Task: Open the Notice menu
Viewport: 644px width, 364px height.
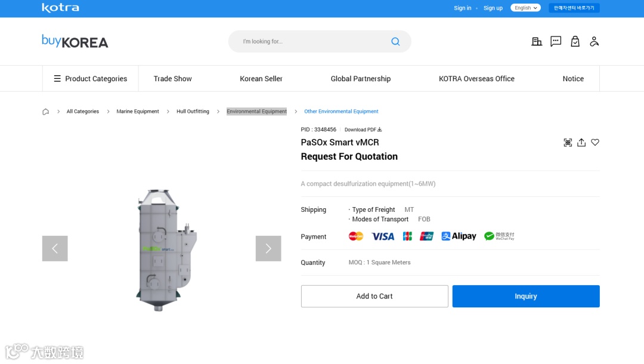Action: pyautogui.click(x=573, y=79)
